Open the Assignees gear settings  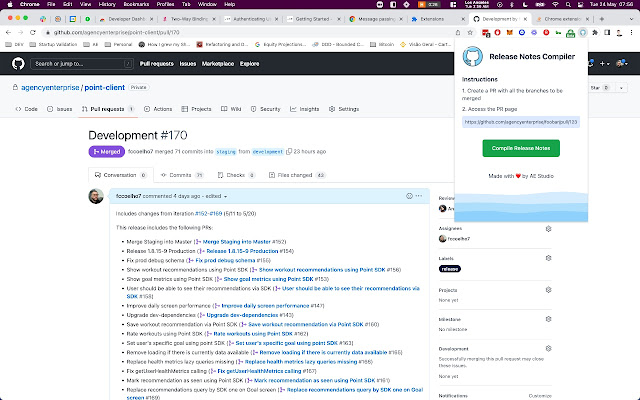click(x=548, y=229)
